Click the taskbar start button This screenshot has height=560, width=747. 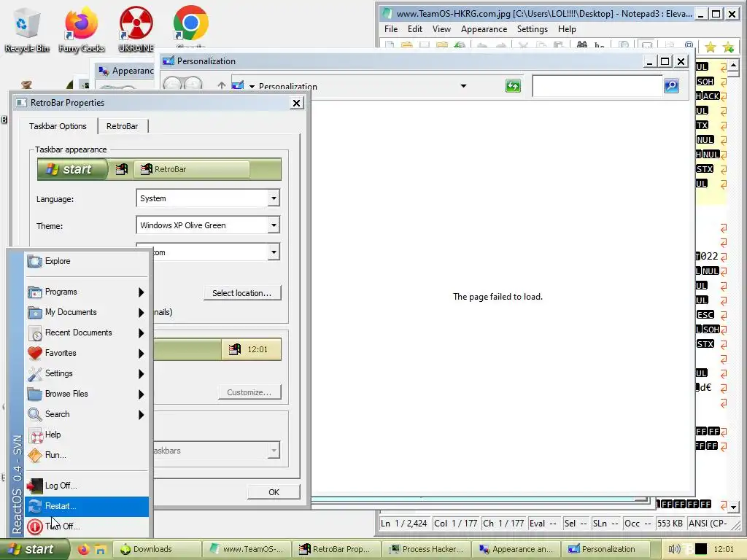coord(34,549)
